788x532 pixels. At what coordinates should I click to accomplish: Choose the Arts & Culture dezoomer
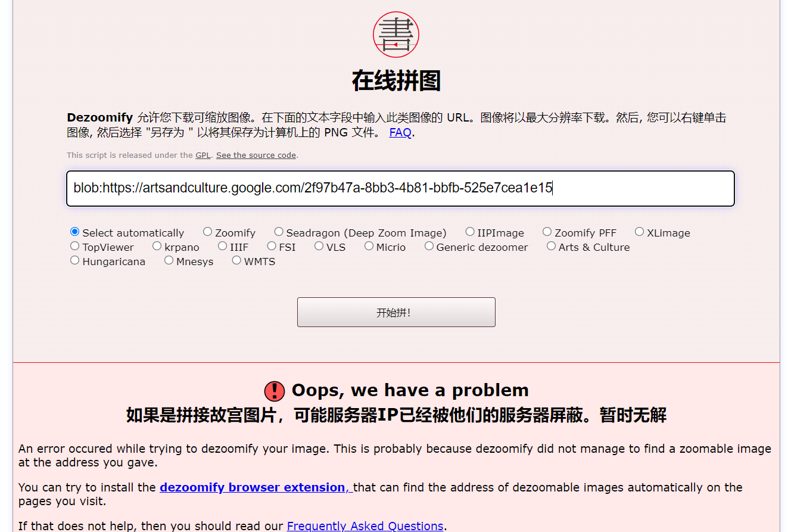point(550,245)
